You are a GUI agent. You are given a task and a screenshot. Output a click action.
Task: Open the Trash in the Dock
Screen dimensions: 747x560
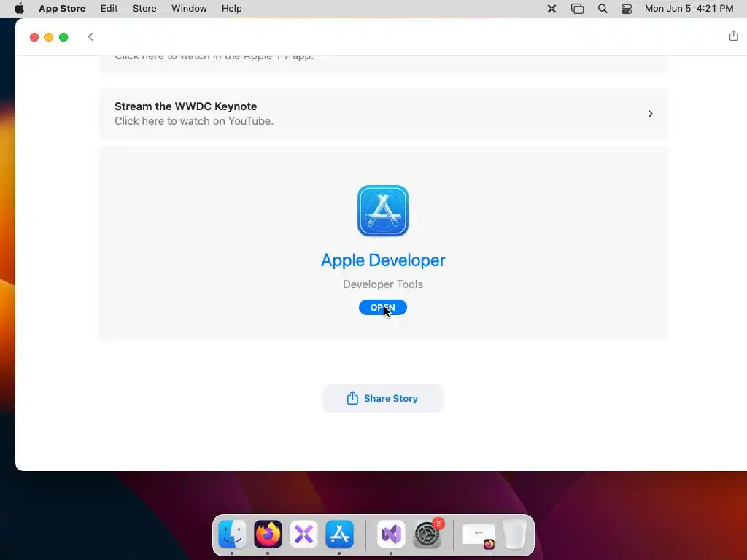coord(514,534)
